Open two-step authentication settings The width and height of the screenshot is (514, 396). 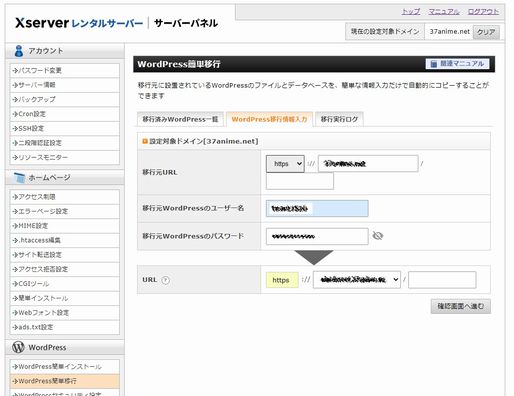(65, 143)
